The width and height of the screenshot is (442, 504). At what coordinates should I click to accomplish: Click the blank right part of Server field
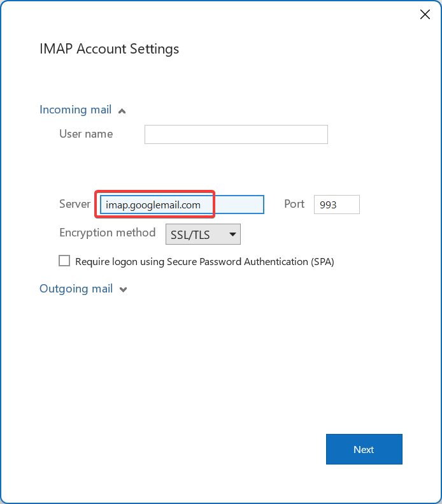pyautogui.click(x=239, y=205)
